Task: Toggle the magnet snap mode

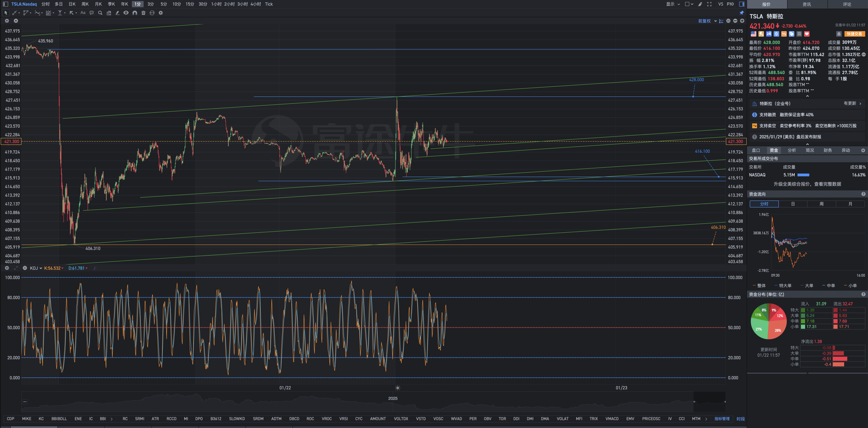Action: (x=135, y=13)
